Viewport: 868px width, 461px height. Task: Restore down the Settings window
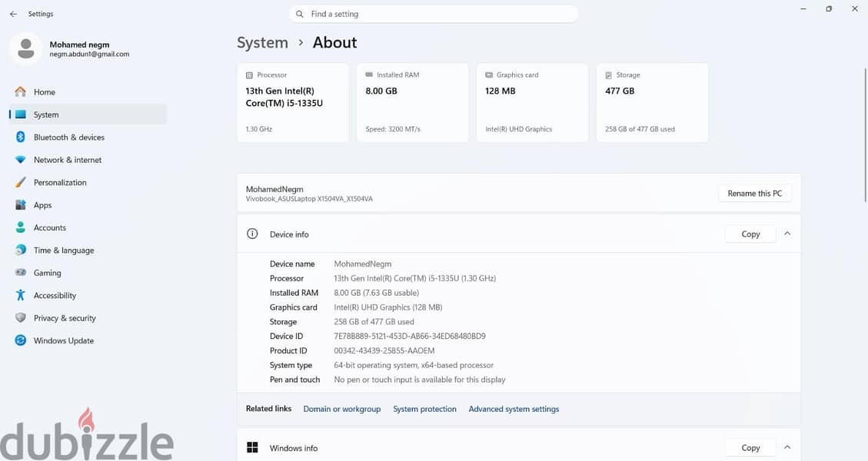[x=829, y=9]
